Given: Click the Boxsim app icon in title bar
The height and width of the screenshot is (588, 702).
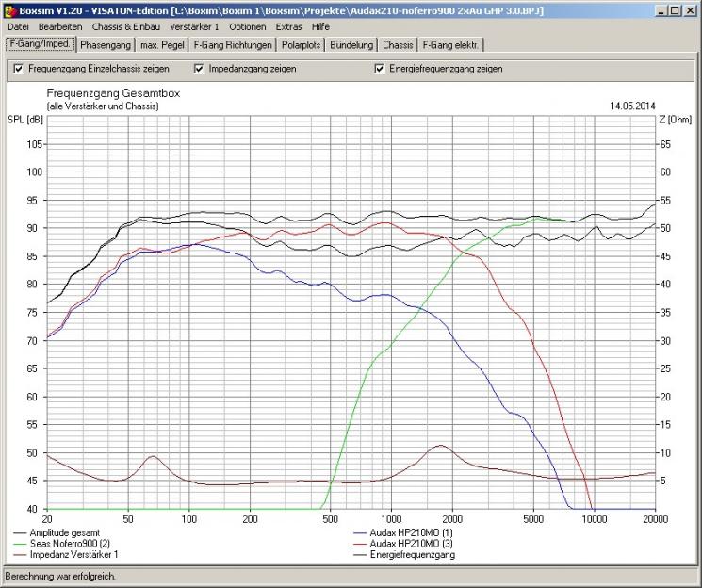Looking at the screenshot, I should (9, 10).
